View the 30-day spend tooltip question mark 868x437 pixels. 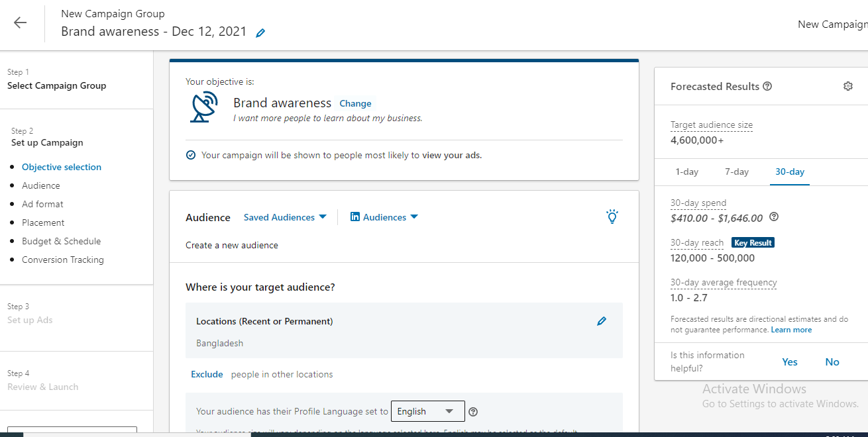pyautogui.click(x=773, y=217)
